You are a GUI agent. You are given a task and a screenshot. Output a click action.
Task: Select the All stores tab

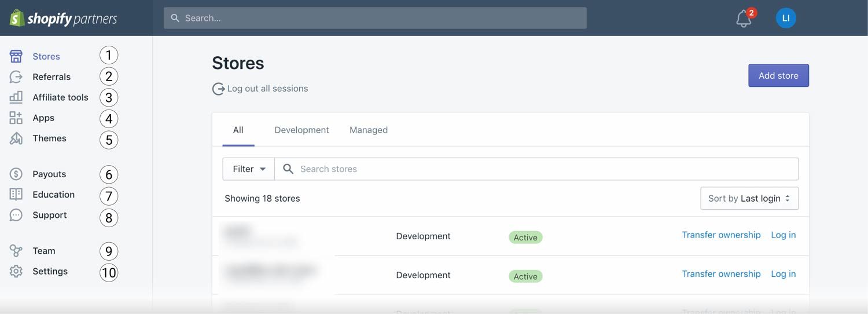pyautogui.click(x=238, y=130)
